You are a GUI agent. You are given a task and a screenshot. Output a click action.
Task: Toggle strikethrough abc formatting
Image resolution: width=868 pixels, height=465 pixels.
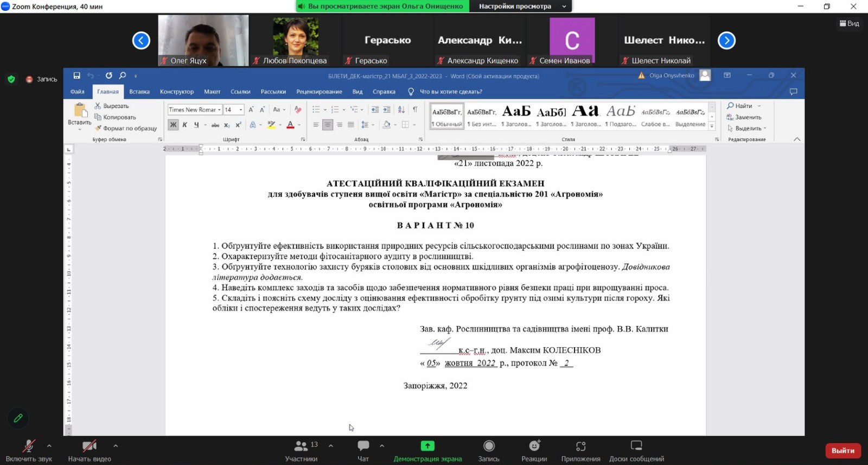(x=215, y=125)
